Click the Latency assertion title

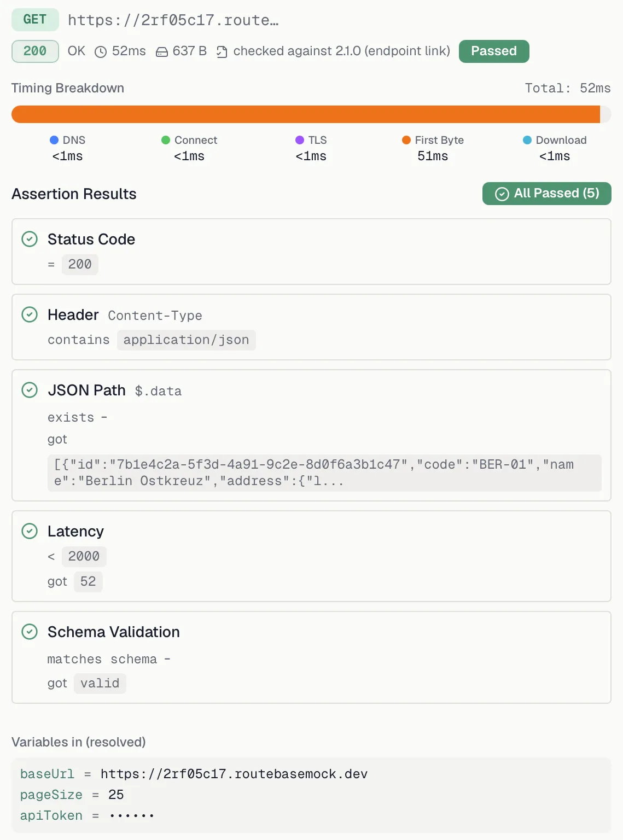(x=75, y=531)
